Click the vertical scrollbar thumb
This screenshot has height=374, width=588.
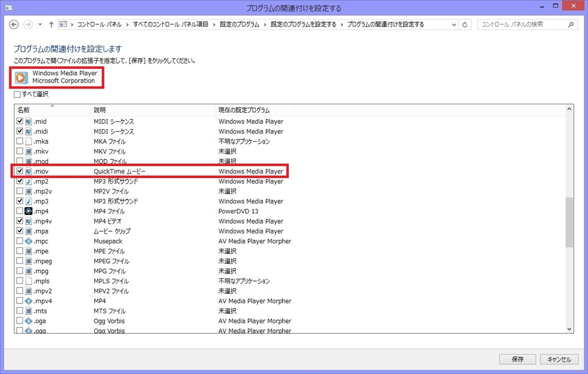(569, 222)
